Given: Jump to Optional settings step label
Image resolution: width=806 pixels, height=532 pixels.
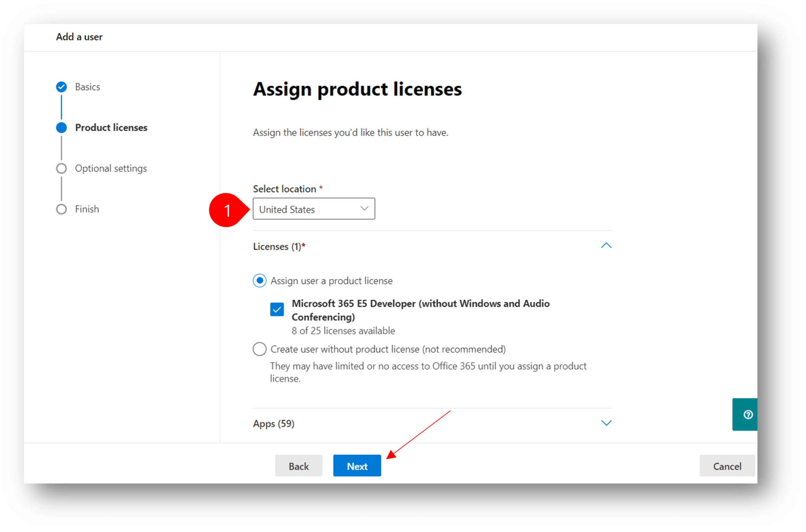Looking at the screenshot, I should (x=111, y=169).
